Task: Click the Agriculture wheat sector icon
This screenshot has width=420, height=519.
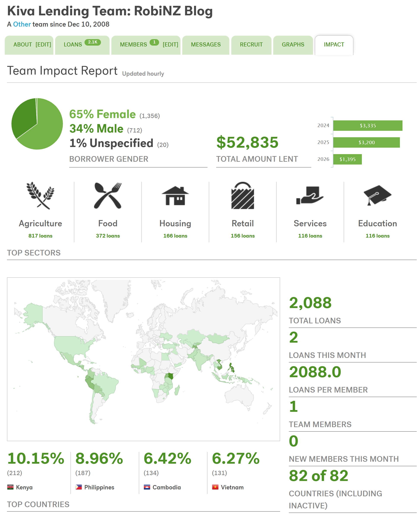Action: 40,195
